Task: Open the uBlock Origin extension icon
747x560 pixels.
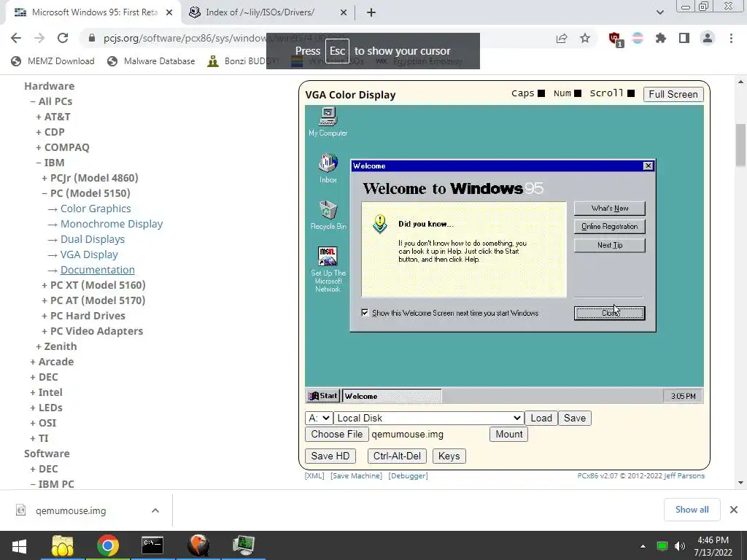Action: pyautogui.click(x=615, y=39)
